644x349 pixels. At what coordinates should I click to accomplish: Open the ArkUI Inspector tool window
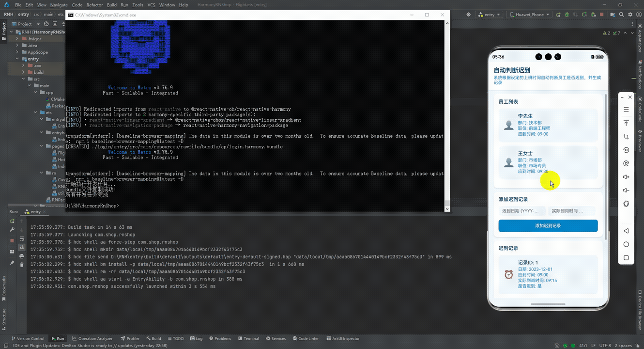(x=342, y=338)
